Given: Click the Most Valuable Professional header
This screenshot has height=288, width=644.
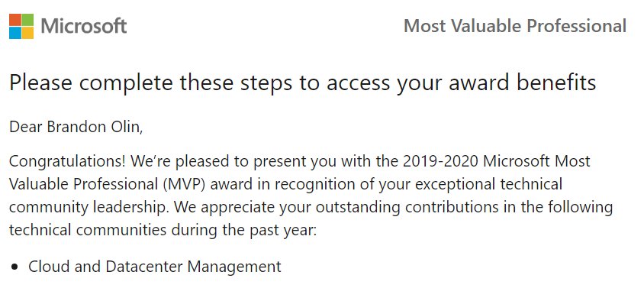Looking at the screenshot, I should point(515,26).
